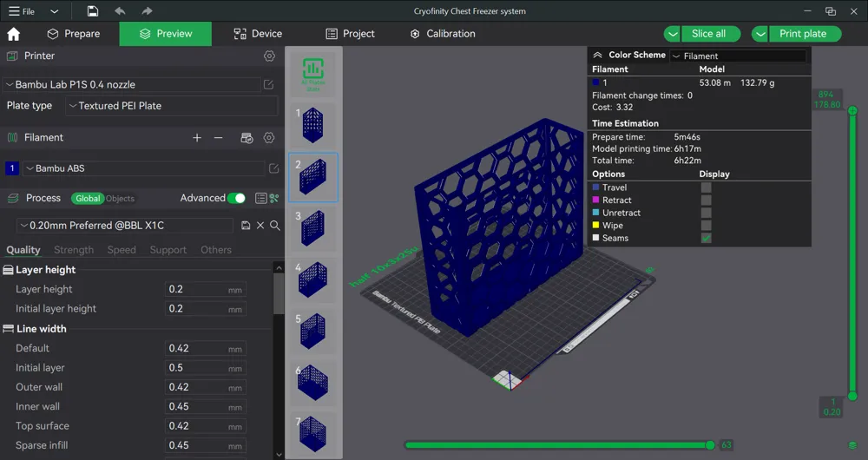This screenshot has width=868, height=460.
Task: Open Print plate dropdown arrow
Action: 760,34
